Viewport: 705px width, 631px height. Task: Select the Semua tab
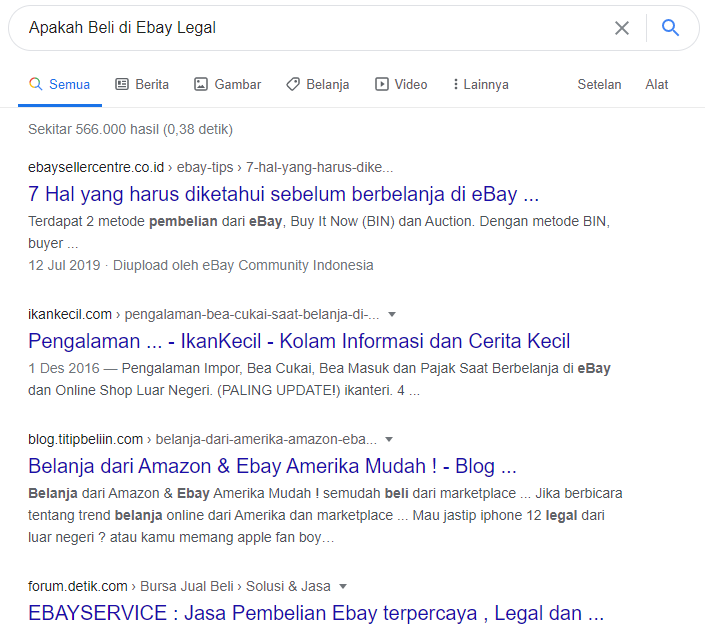coord(60,85)
